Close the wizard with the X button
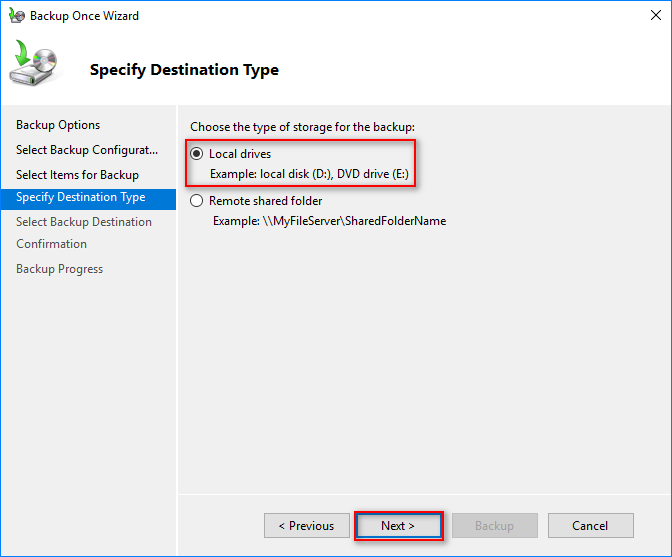 click(655, 15)
